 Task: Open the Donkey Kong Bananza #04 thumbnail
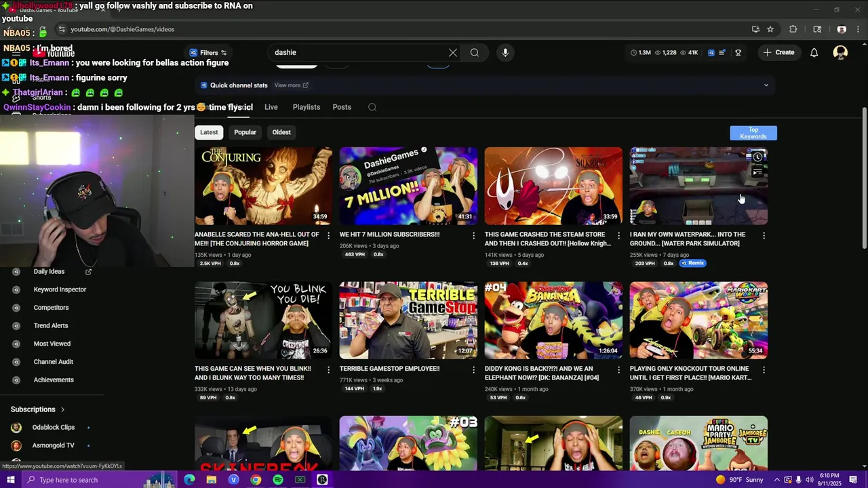553,320
